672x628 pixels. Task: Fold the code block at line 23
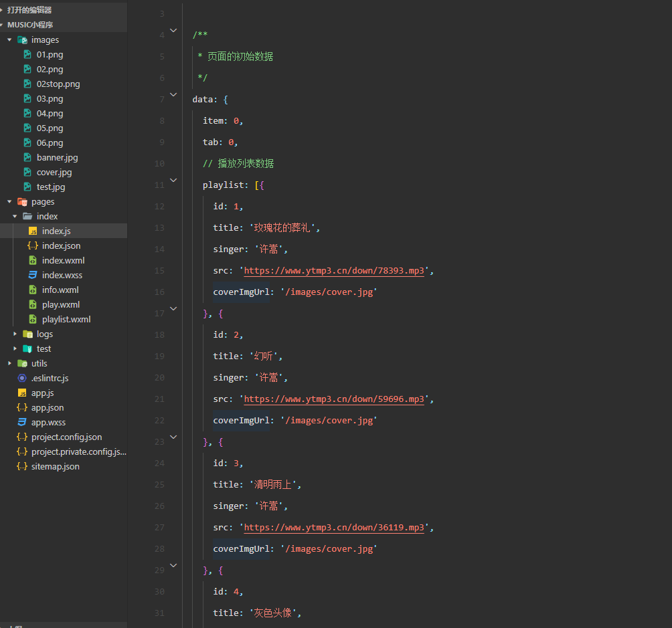173,437
